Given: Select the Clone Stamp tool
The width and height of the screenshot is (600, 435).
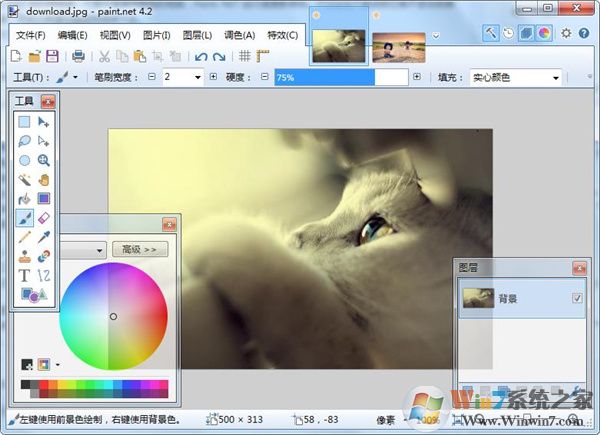Looking at the screenshot, I should click(x=24, y=256).
